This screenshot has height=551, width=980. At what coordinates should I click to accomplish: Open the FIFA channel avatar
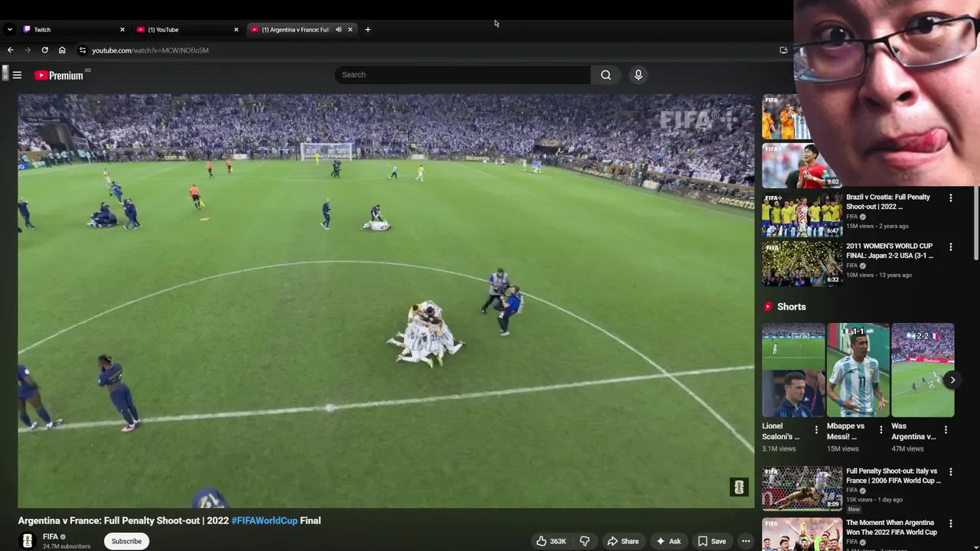(x=28, y=541)
